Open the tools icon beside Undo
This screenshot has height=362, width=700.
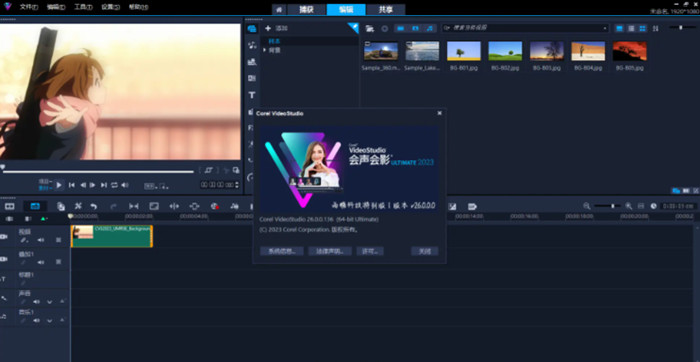tap(78, 206)
